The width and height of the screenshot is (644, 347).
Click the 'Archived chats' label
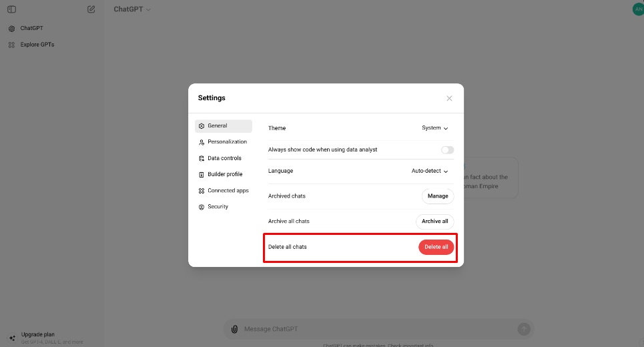coord(287,196)
